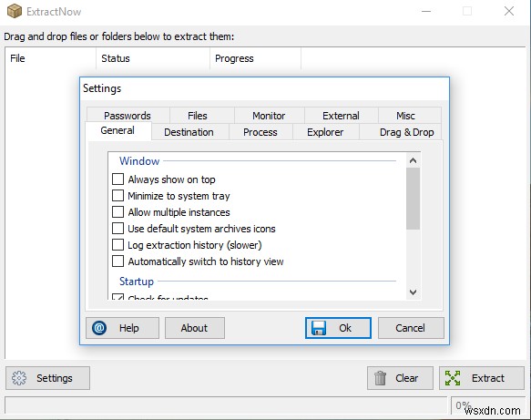
Task: Switch to the Explorer tab
Action: point(325,132)
